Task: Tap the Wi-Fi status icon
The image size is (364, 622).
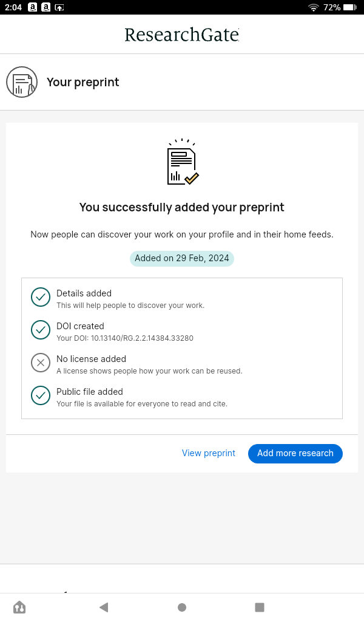Action: 314,7
